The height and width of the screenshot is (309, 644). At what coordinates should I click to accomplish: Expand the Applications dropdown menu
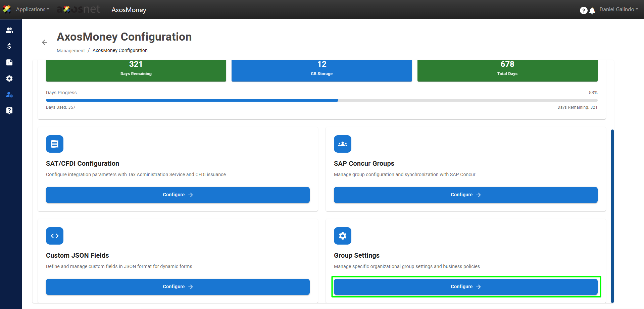(x=32, y=9)
